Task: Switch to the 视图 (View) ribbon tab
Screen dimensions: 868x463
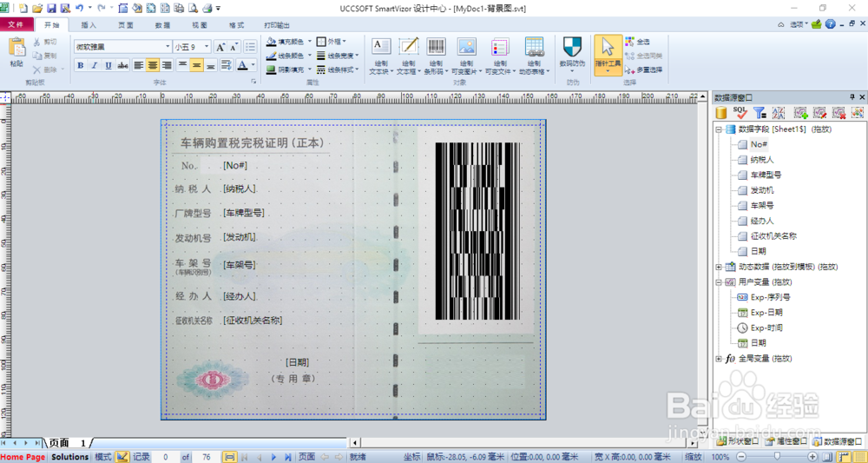Action: [x=200, y=25]
